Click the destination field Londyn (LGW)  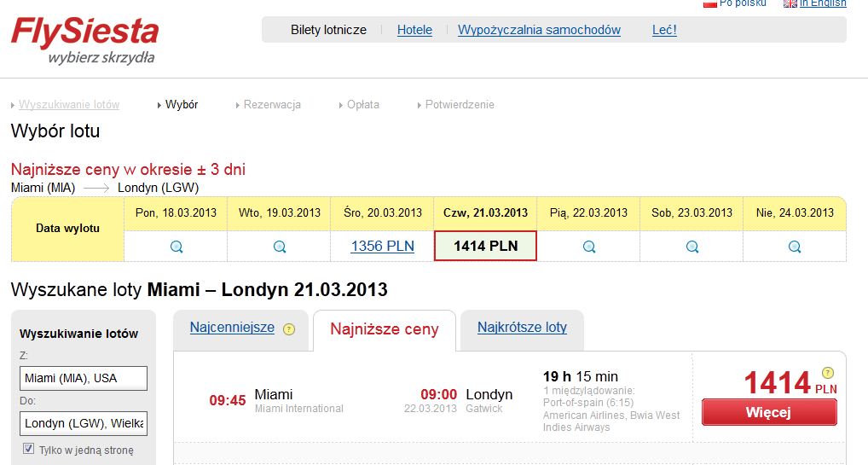click(x=84, y=423)
